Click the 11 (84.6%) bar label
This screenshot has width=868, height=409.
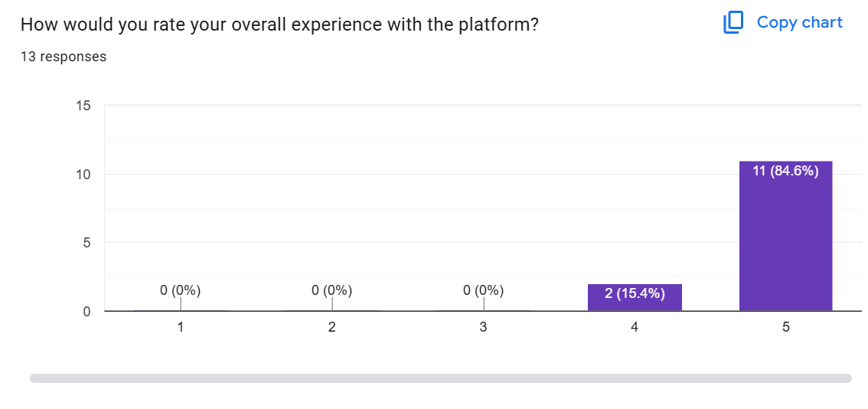click(x=785, y=171)
